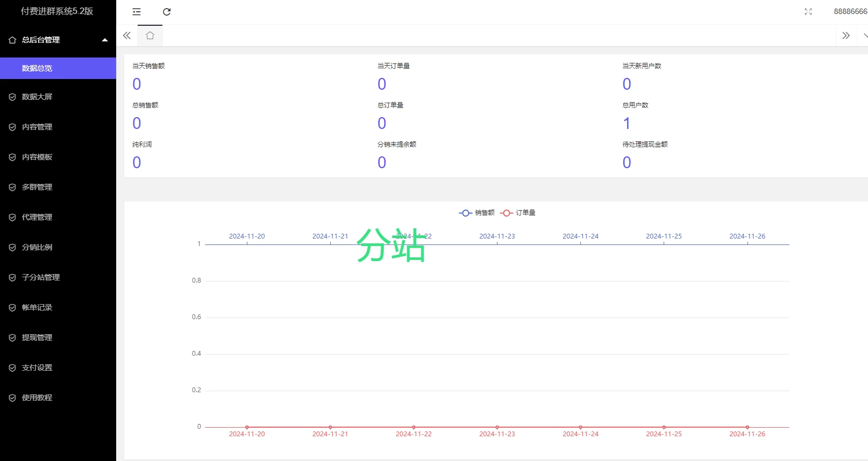
Task: Go to 子分站管理 page
Action: pos(41,278)
